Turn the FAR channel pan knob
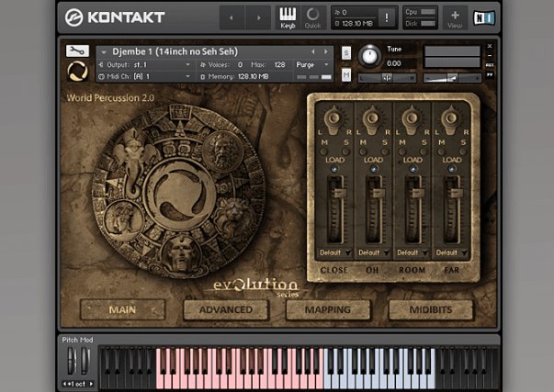Viewport: 554px width, 392px height. 451,118
